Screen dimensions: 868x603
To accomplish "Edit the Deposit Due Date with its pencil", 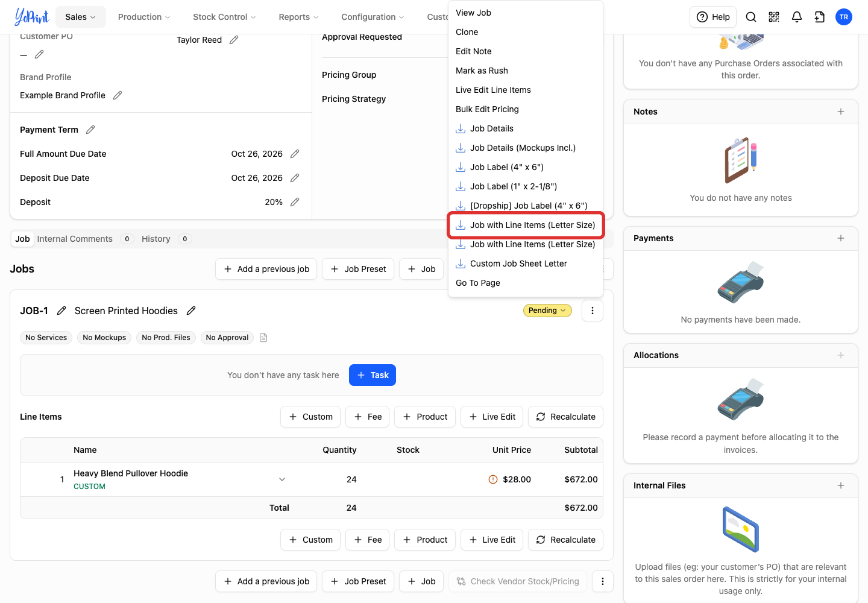I will 295,178.
